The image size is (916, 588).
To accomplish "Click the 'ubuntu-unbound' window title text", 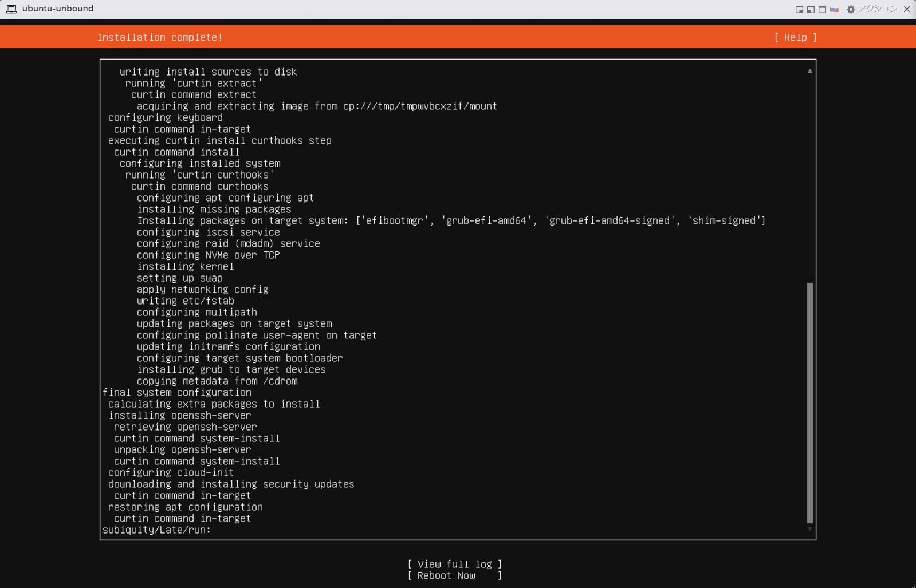I will [58, 9].
